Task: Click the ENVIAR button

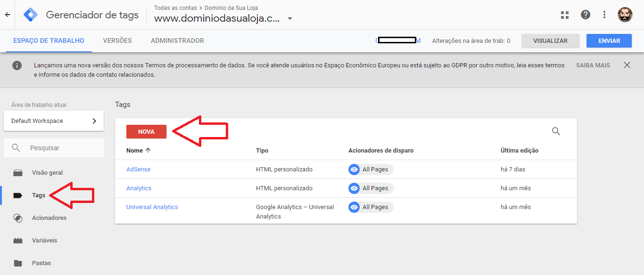Action: (x=609, y=41)
